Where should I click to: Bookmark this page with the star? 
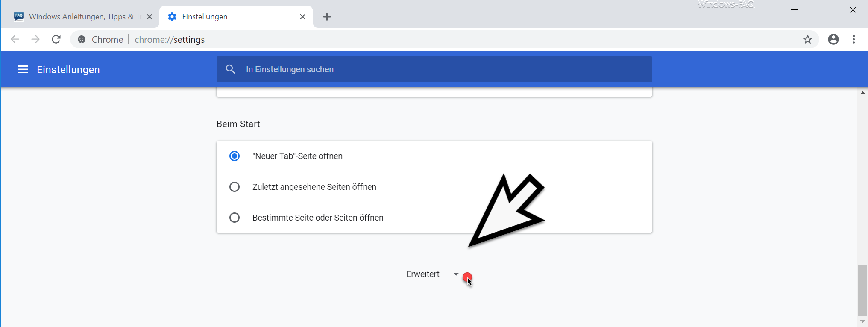(x=807, y=40)
